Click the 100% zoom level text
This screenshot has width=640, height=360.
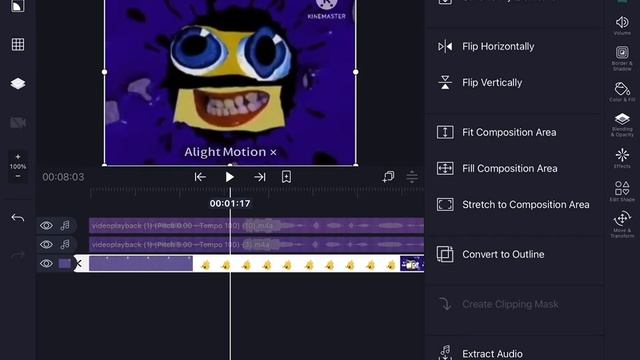18,167
